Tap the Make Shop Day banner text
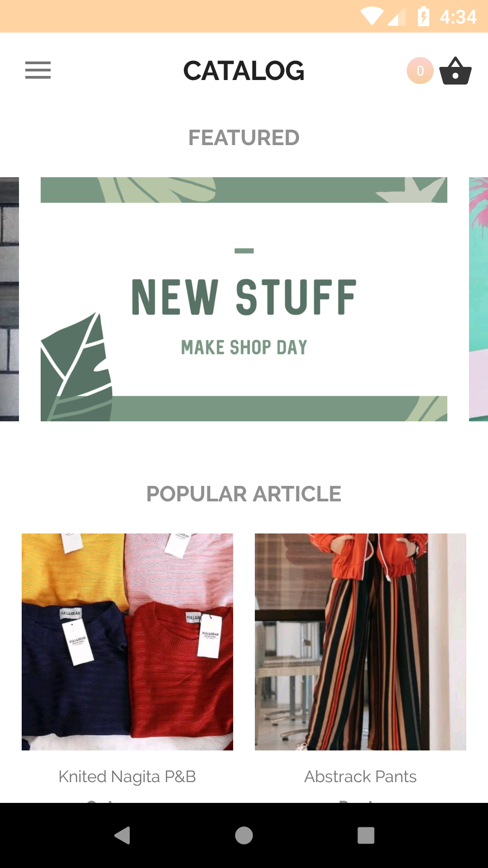488x868 pixels. tap(244, 347)
